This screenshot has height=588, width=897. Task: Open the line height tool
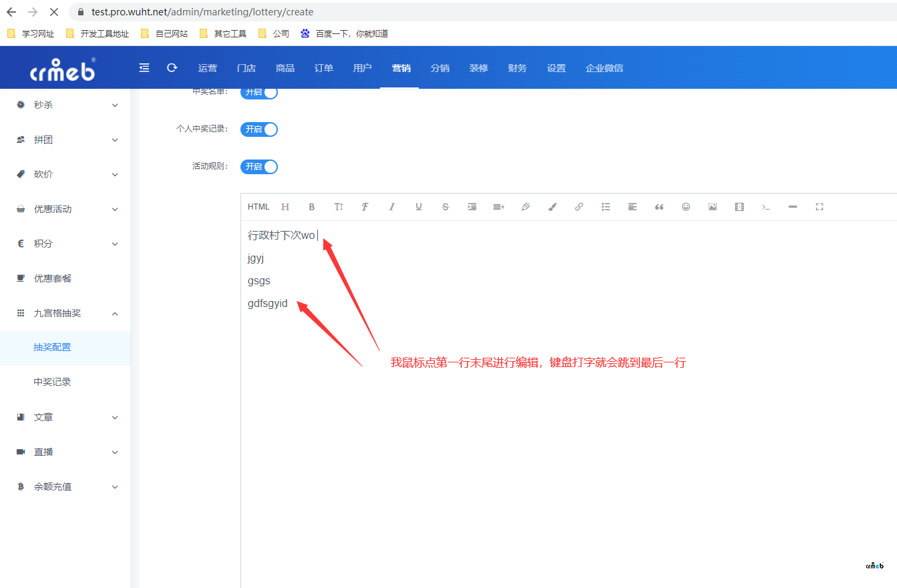tap(499, 207)
